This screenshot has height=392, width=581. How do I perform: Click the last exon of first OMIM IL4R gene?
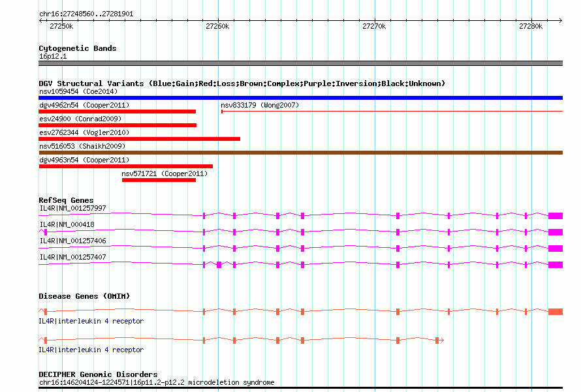(556, 312)
